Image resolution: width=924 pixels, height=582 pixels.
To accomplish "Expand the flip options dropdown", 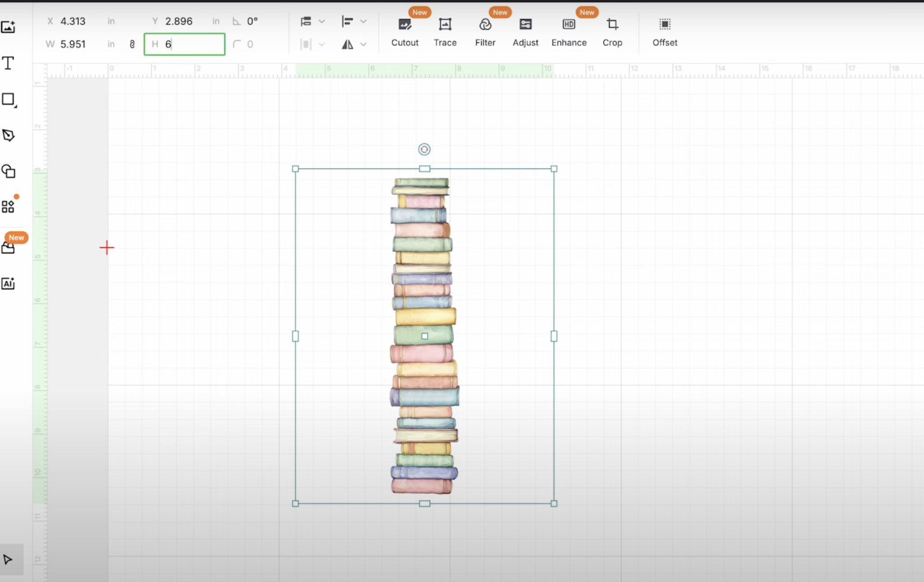I will [364, 44].
